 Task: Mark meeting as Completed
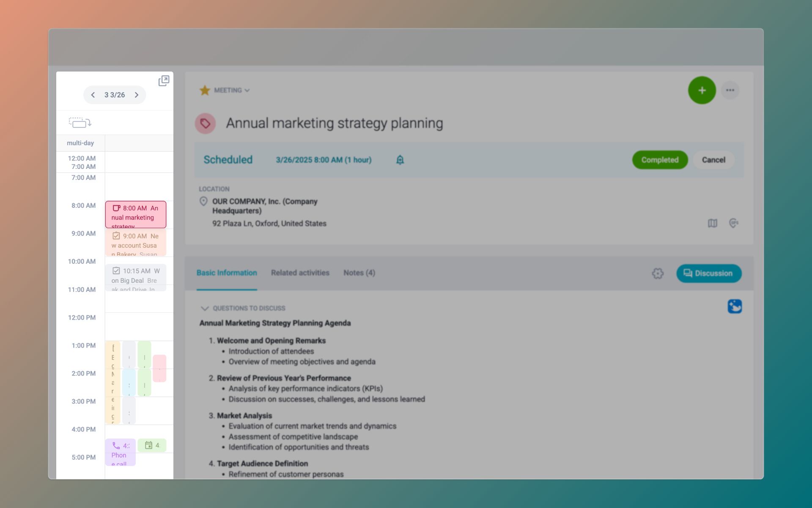pos(659,160)
